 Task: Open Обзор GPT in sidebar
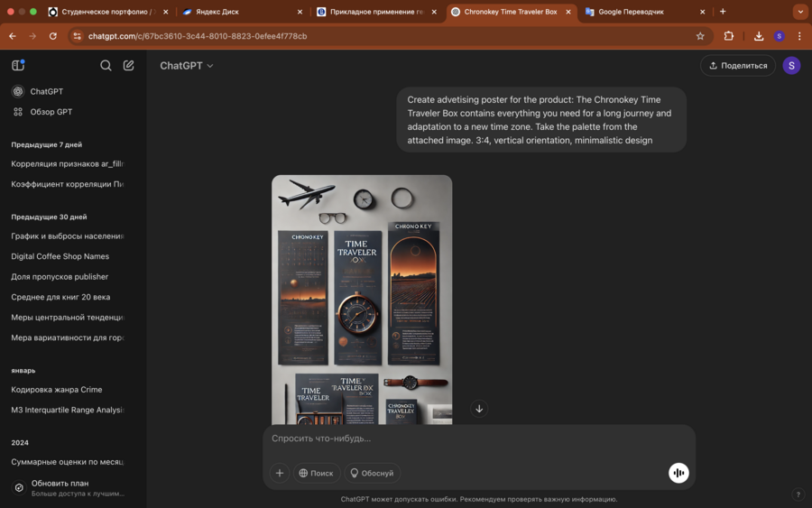click(72, 111)
